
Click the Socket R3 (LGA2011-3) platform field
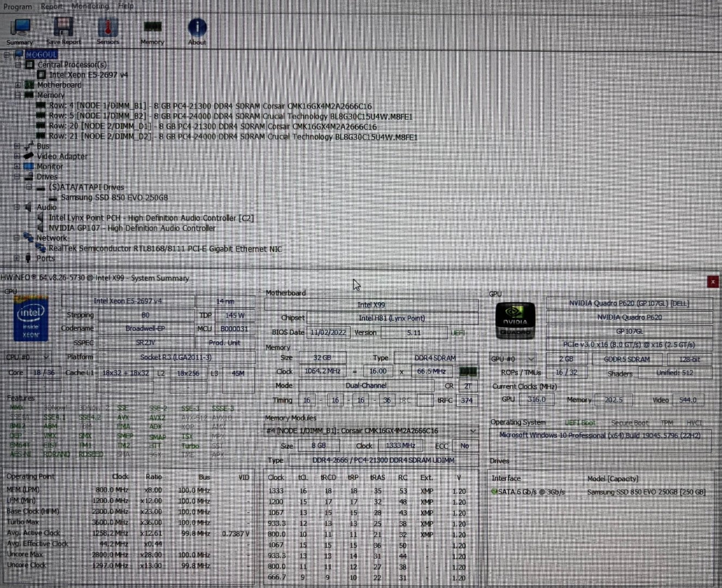176,357
